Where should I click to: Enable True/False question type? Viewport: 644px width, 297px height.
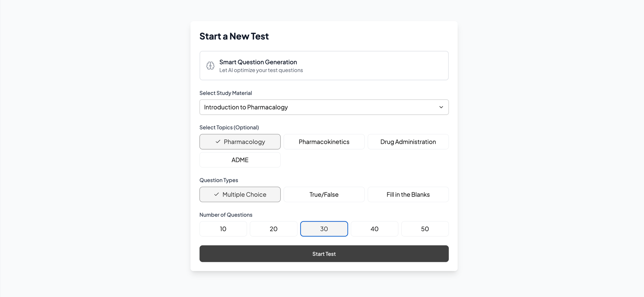(x=324, y=194)
